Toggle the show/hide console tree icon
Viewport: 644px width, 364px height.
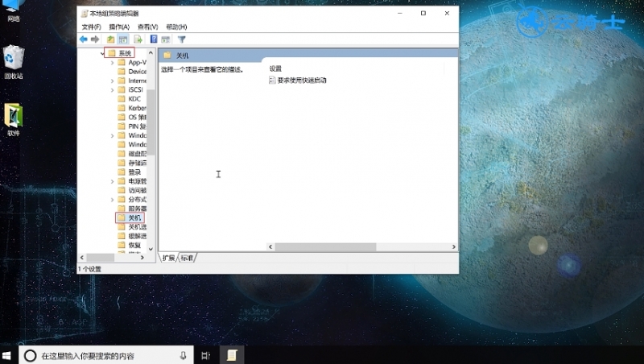tap(123, 39)
